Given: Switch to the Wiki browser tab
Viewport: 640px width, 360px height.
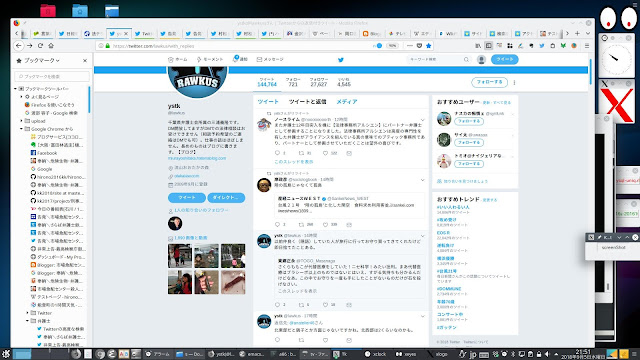Looking at the screenshot, I should tap(449, 33).
